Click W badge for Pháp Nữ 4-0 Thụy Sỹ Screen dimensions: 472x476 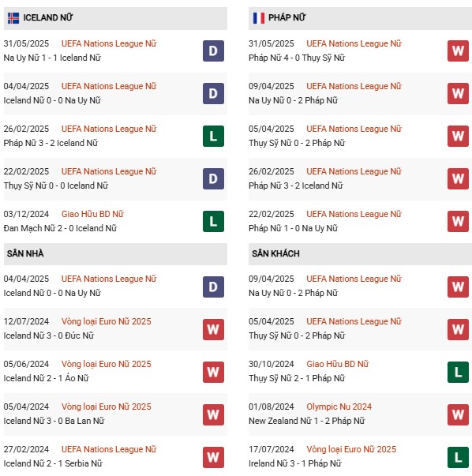(458, 51)
